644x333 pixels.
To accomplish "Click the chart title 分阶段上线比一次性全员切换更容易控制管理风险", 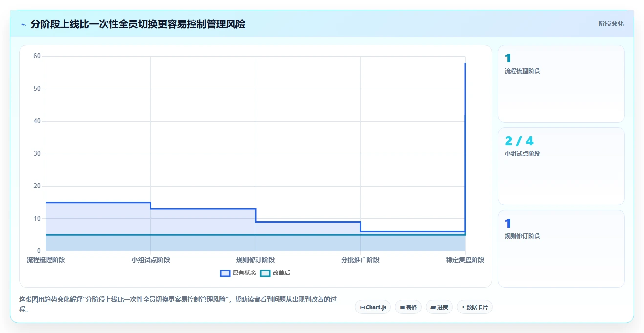I will (x=138, y=24).
